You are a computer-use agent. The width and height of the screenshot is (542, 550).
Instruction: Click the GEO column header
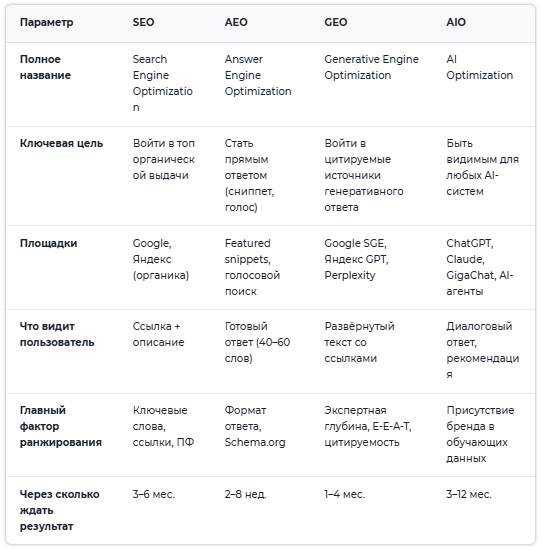click(336, 22)
